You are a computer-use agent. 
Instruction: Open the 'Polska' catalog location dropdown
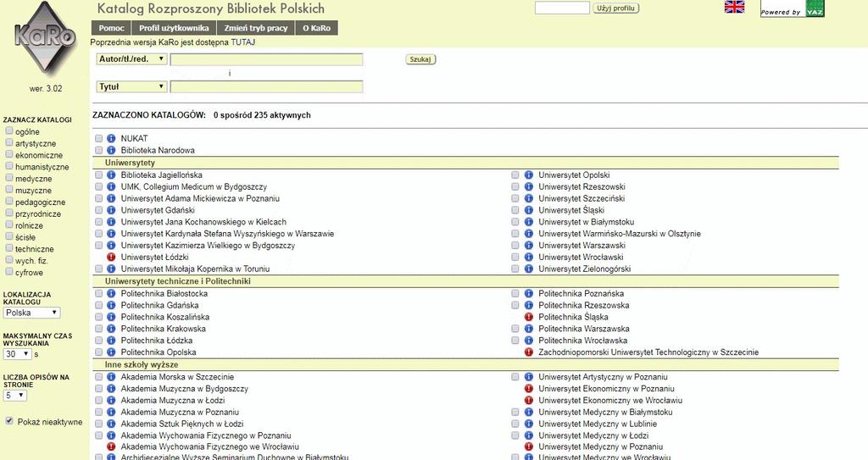pyautogui.click(x=31, y=313)
